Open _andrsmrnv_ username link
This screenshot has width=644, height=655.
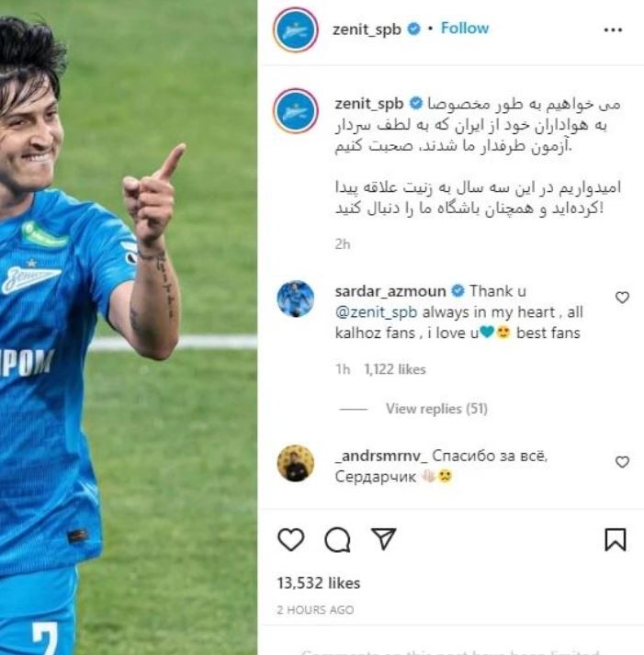tap(381, 456)
